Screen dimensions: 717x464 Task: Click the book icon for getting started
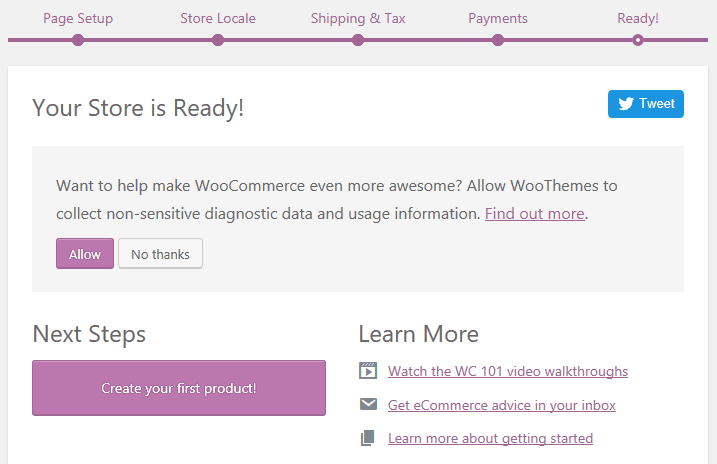tap(368, 438)
